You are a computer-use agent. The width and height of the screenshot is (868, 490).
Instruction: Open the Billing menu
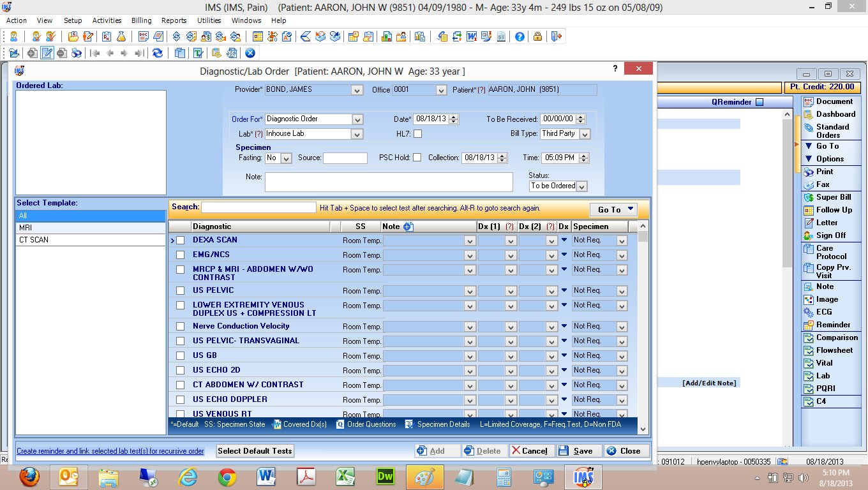coord(142,20)
